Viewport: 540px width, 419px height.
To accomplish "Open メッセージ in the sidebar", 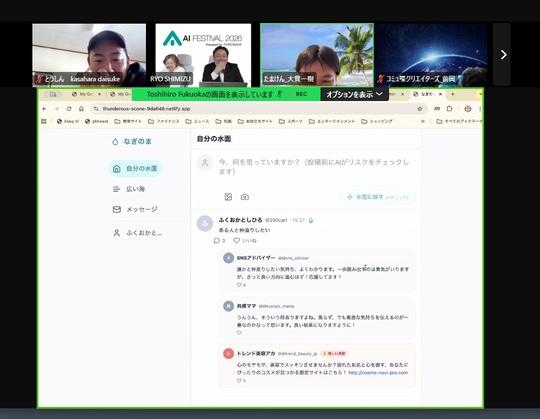I will click(135, 209).
